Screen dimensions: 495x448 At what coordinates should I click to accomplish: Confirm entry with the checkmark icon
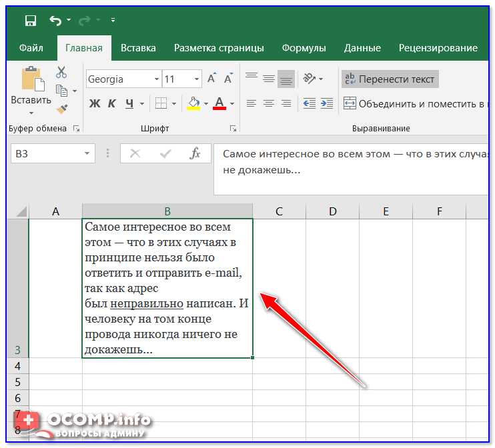pos(165,153)
